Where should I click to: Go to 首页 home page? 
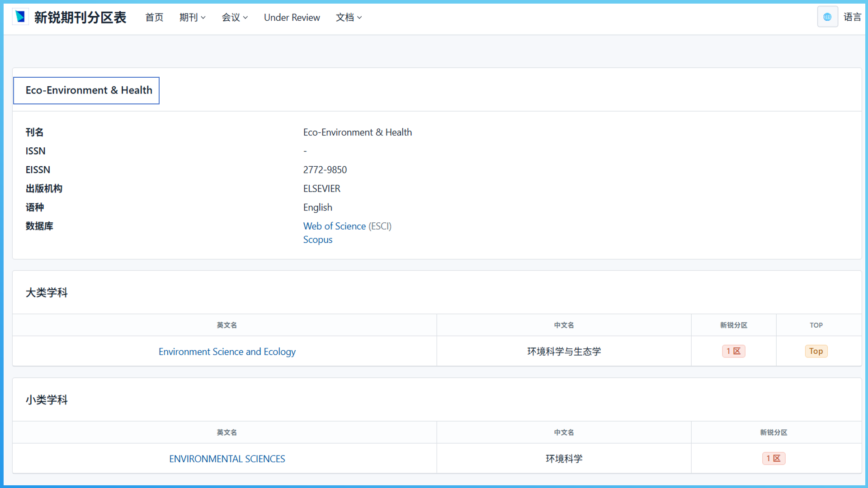(x=154, y=17)
